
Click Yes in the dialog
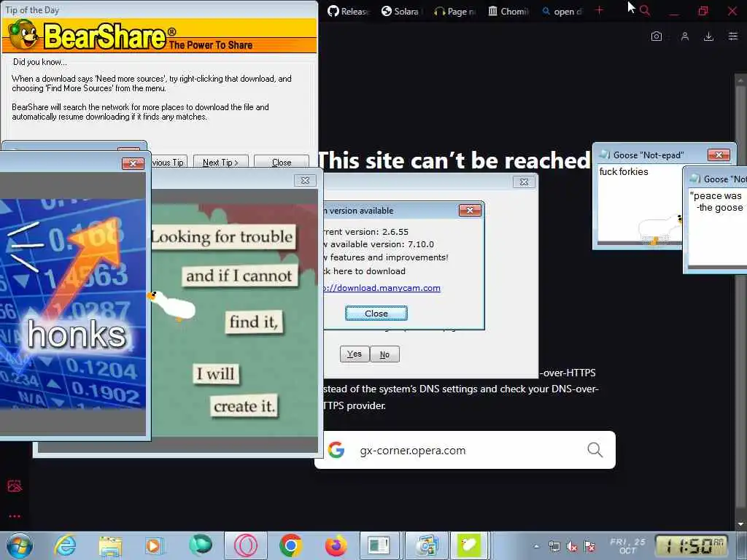point(354,354)
